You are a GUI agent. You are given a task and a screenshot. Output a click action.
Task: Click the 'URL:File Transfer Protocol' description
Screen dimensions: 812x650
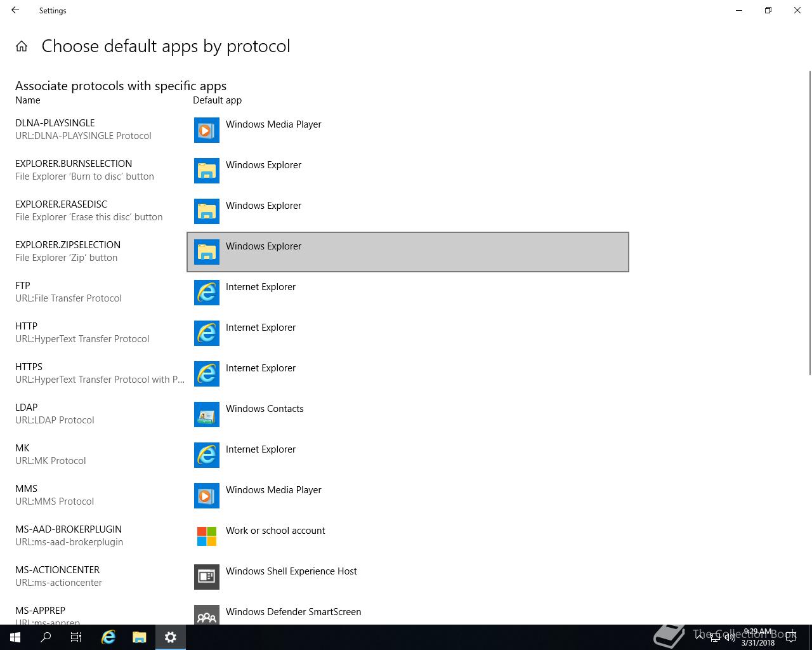pyautogui.click(x=69, y=298)
